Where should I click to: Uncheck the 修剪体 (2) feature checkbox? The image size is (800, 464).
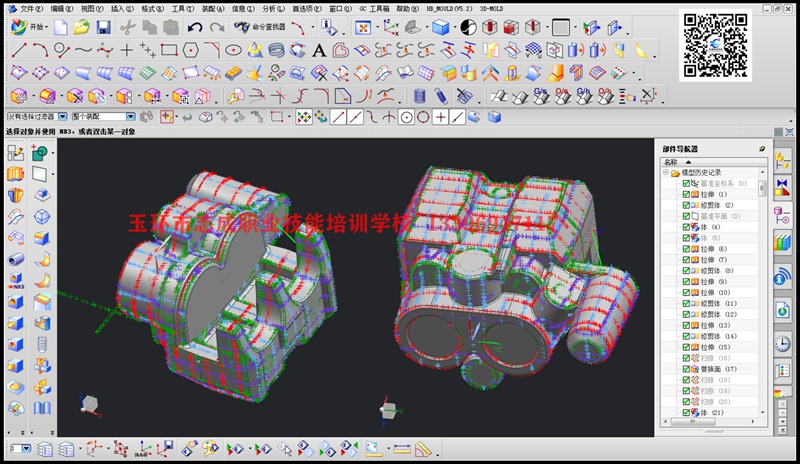[x=686, y=205]
